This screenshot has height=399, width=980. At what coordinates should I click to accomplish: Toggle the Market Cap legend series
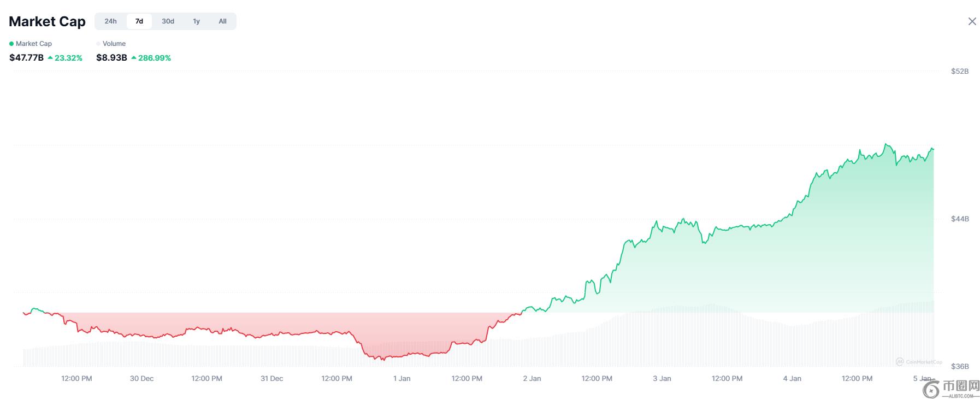coord(31,44)
